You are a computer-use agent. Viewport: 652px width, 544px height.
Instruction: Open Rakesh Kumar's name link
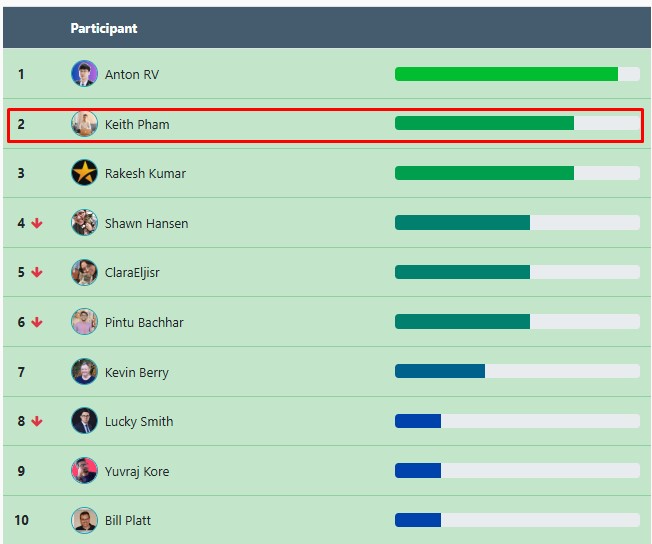[145, 173]
